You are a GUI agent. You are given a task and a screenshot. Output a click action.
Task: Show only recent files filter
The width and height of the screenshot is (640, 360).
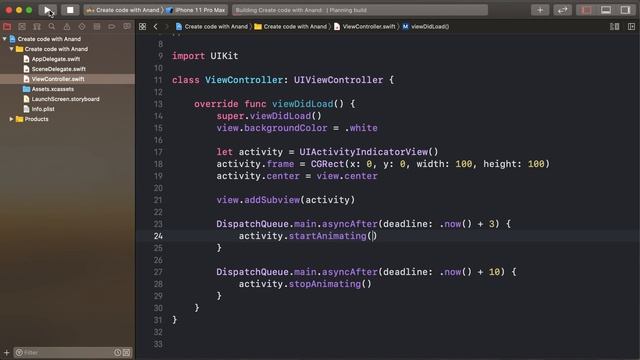[118, 352]
